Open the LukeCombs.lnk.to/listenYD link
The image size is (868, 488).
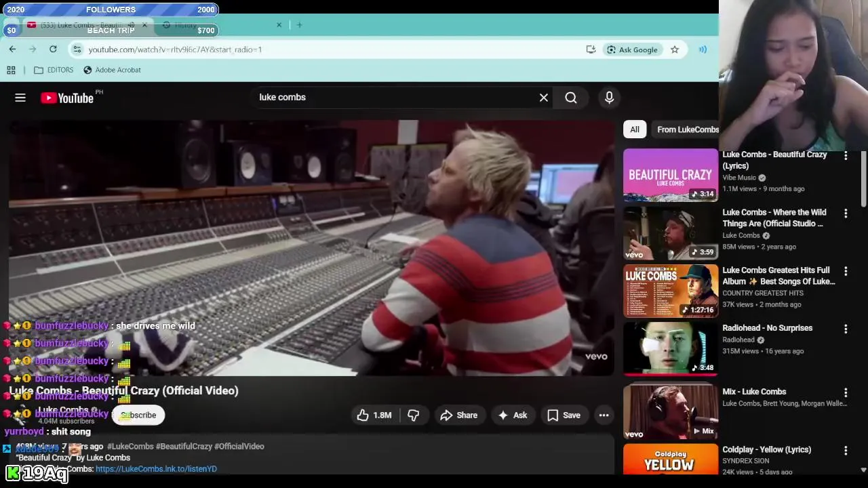156,469
